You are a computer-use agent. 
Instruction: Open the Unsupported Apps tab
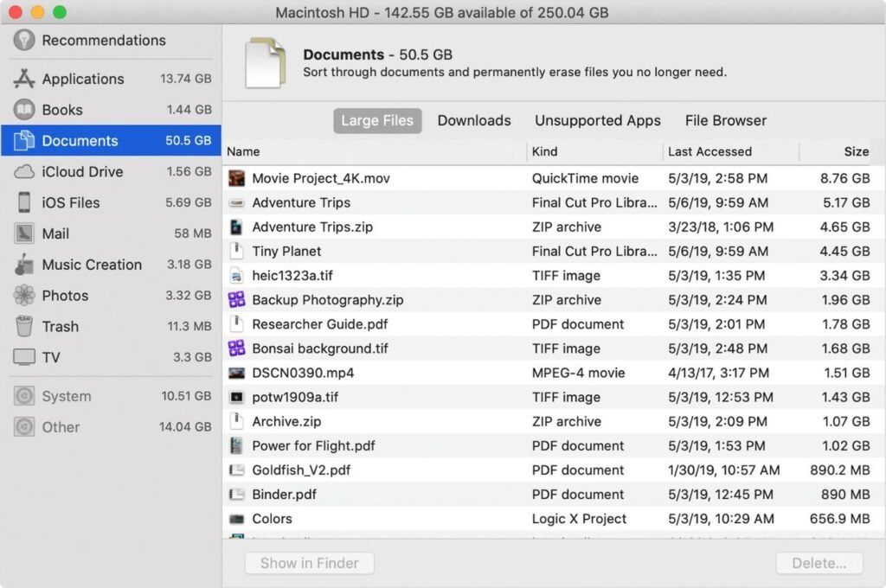coord(597,121)
